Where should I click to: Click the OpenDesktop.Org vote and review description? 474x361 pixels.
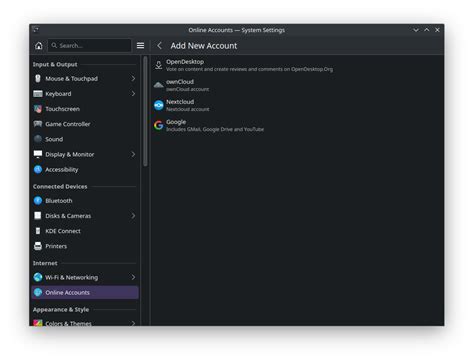[249, 69]
